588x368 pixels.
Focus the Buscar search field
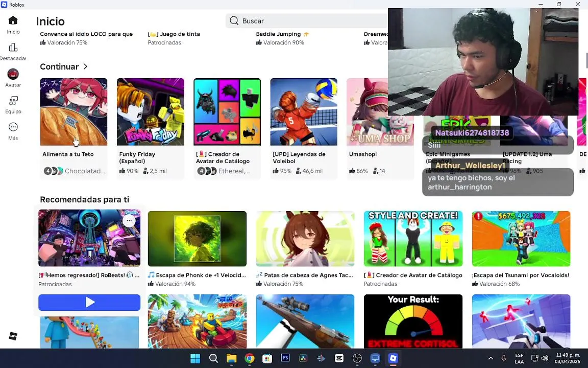tap(307, 20)
